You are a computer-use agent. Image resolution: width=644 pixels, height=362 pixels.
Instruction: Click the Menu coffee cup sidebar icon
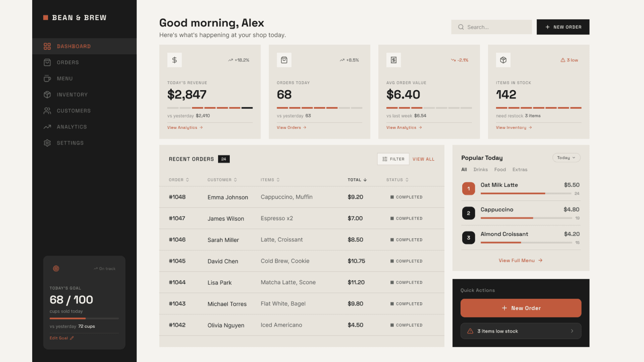(x=47, y=78)
